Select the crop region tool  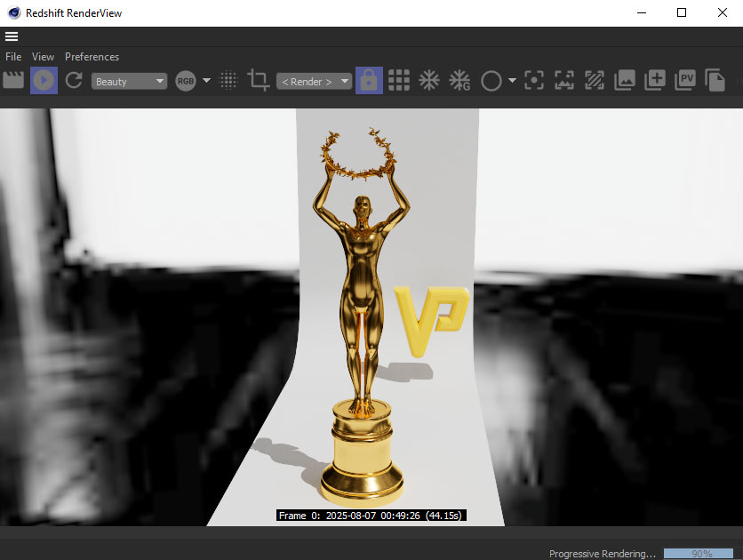pyautogui.click(x=259, y=81)
